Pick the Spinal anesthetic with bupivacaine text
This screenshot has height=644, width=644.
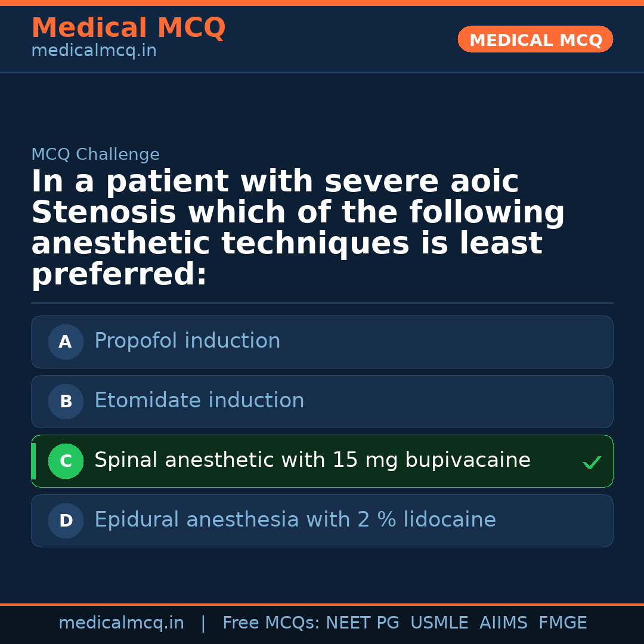(x=312, y=460)
